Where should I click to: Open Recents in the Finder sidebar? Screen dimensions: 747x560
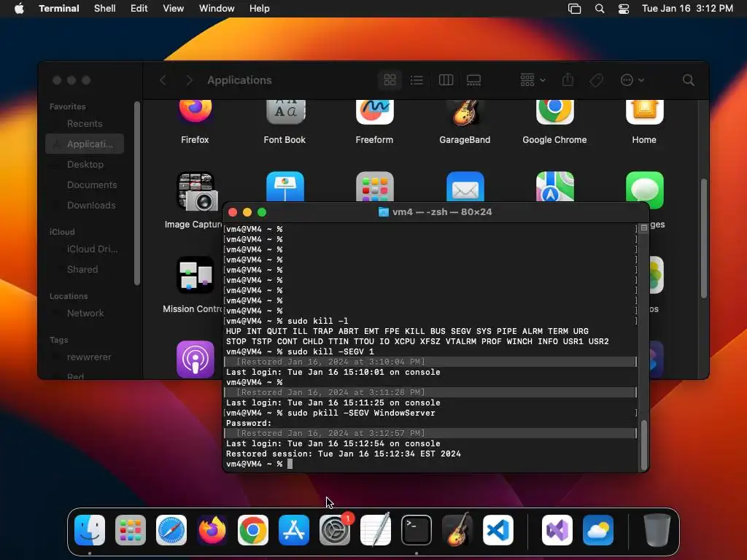coord(85,124)
